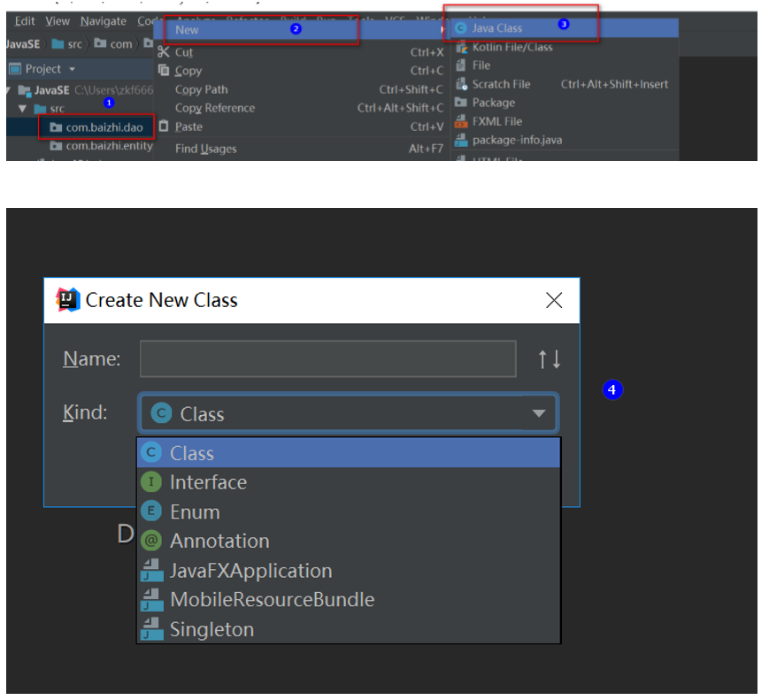769x700 pixels.
Task: Choose Find Usages menu entry
Action: point(303,148)
